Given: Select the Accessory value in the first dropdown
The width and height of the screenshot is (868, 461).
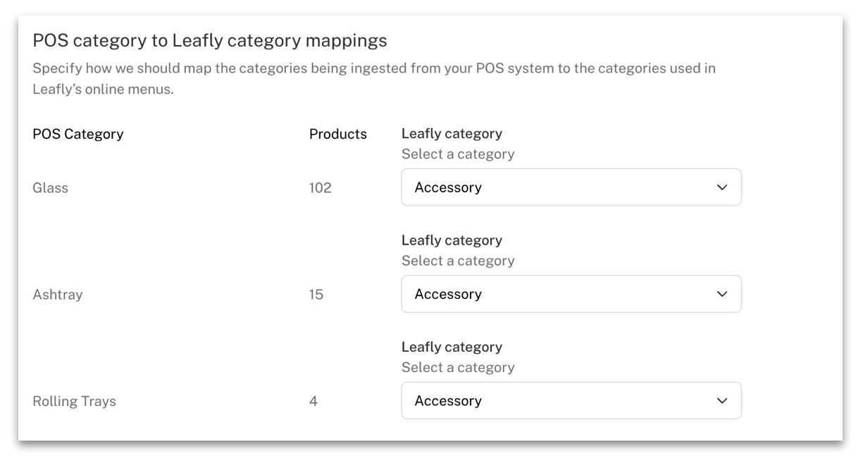Looking at the screenshot, I should click(x=449, y=188).
